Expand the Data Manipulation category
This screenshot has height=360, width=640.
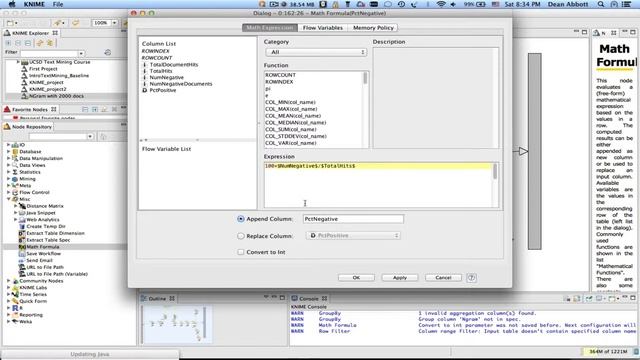tap(9, 158)
